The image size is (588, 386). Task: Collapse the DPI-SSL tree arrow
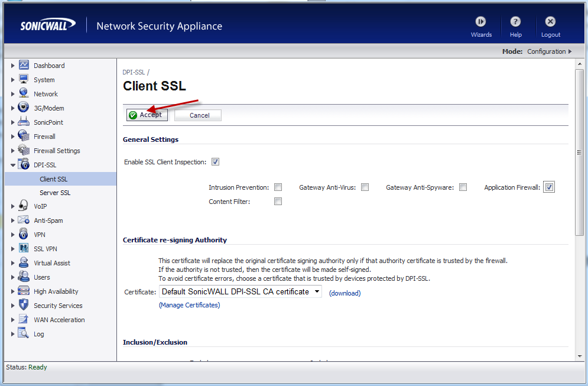pos(13,165)
